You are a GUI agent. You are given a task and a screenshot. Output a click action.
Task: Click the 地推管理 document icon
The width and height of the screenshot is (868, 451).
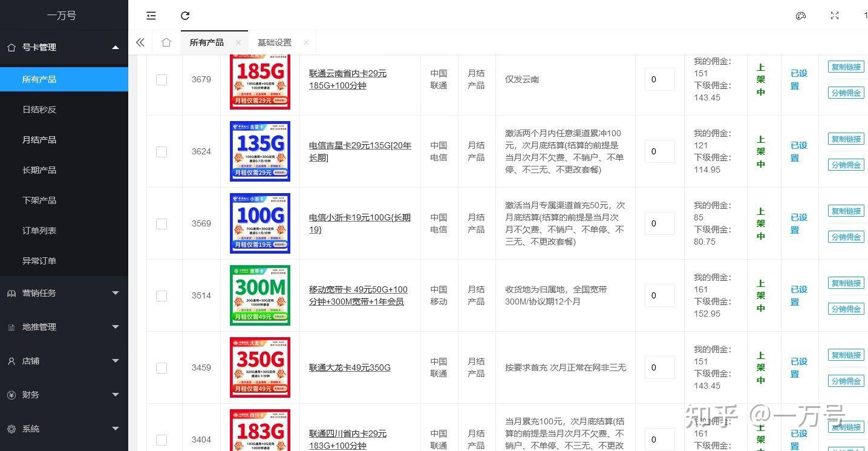coord(11,327)
